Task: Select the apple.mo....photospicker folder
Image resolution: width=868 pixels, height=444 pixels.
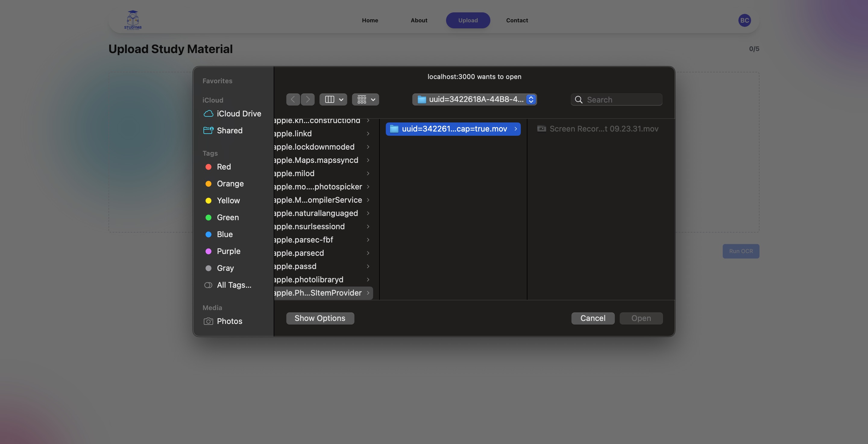Action: click(x=323, y=187)
